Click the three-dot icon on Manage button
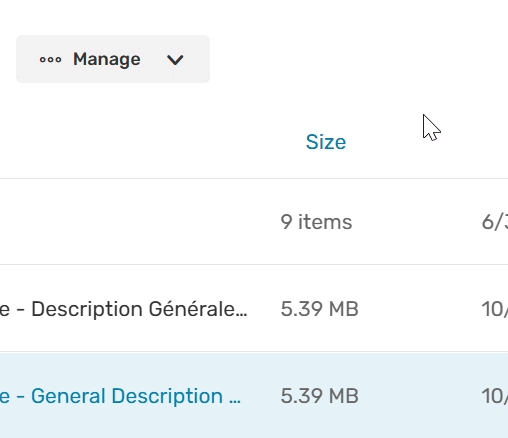Screen dimensions: 508x438 point(50,60)
